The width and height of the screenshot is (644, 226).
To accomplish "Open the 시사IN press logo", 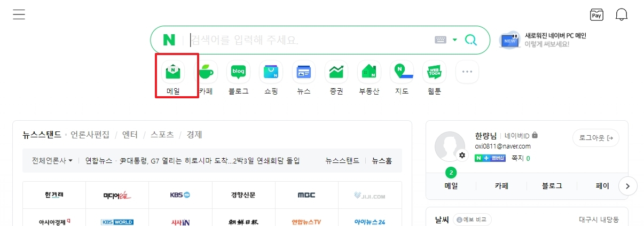I will [x=180, y=221].
